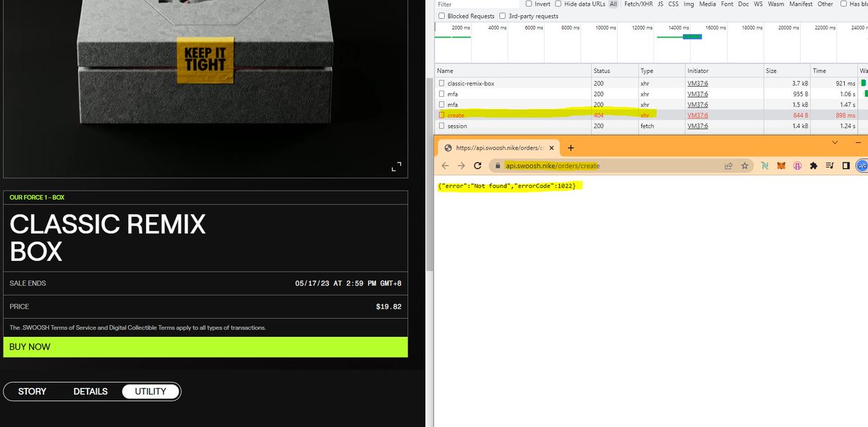This screenshot has height=427, width=868.
Task: Open VM37:6 initiator link of create request
Action: click(x=697, y=116)
